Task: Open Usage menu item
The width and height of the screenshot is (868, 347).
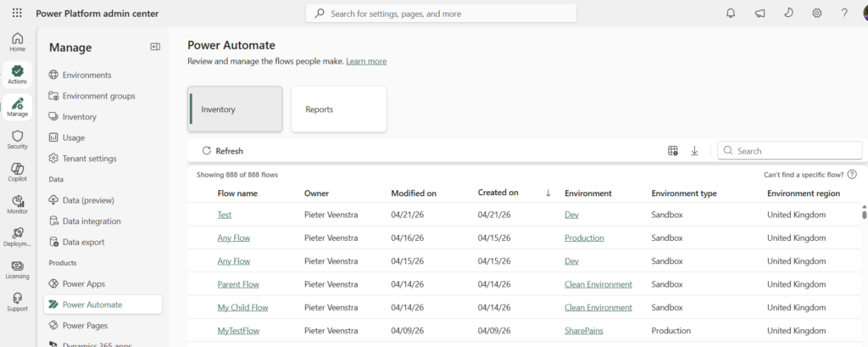Action: pos(74,137)
